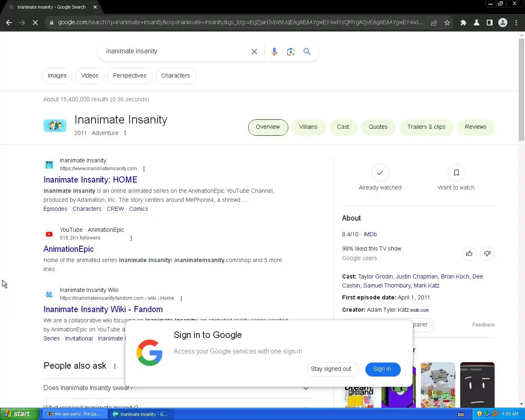Open cast member Justin Chapman

[x=417, y=277]
